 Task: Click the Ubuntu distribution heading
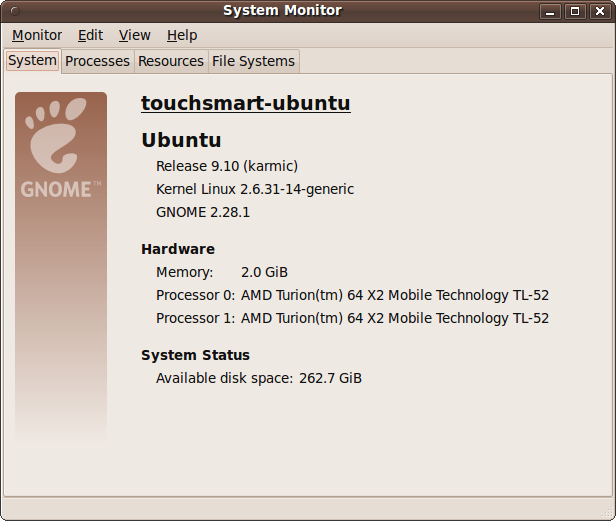pos(181,140)
